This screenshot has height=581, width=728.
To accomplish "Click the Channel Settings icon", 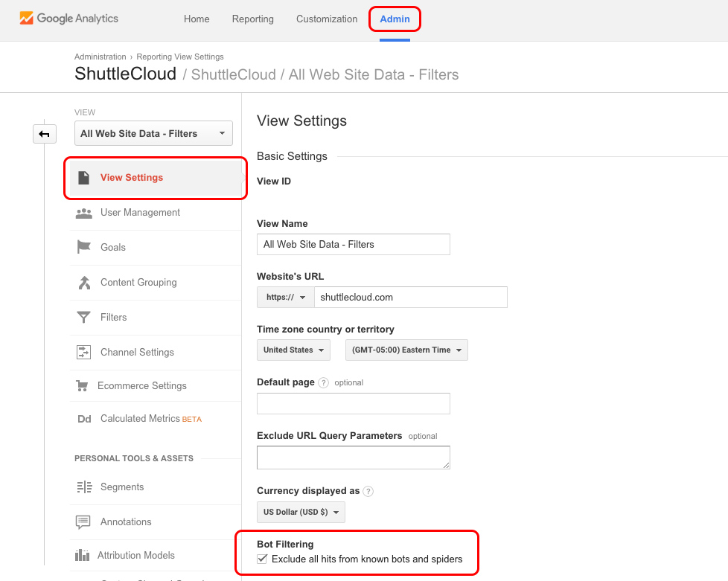I will [83, 352].
